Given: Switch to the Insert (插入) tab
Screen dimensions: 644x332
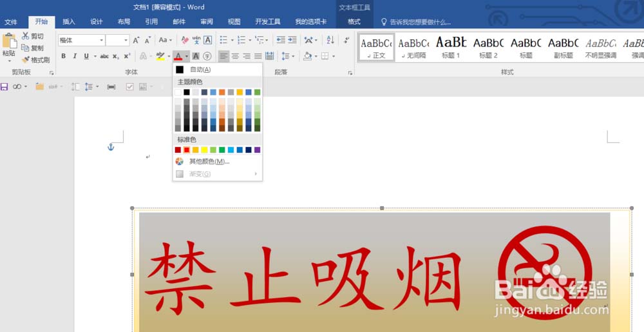Looking at the screenshot, I should (x=69, y=22).
